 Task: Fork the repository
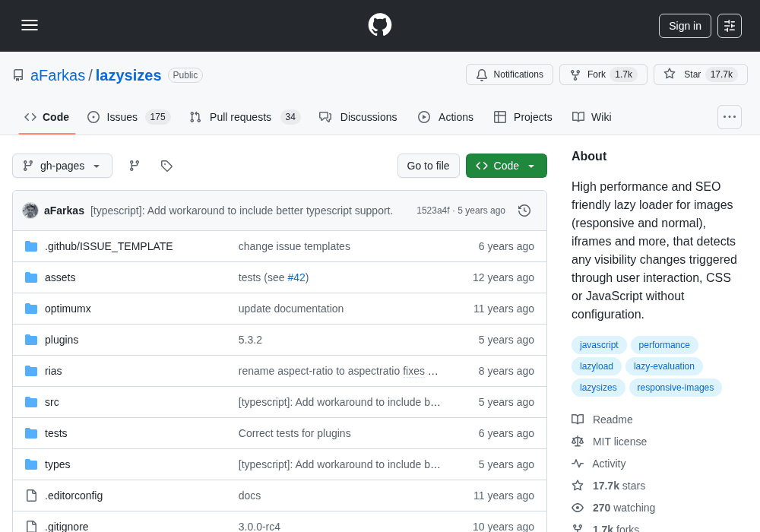coord(603,74)
